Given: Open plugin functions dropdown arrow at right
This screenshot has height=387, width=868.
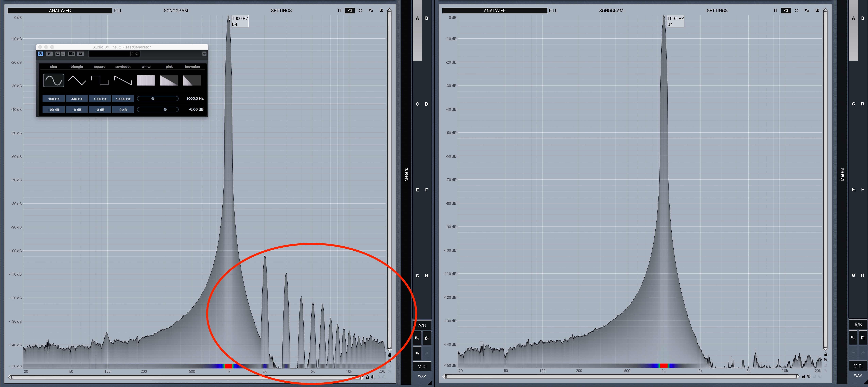Looking at the screenshot, I should [204, 54].
